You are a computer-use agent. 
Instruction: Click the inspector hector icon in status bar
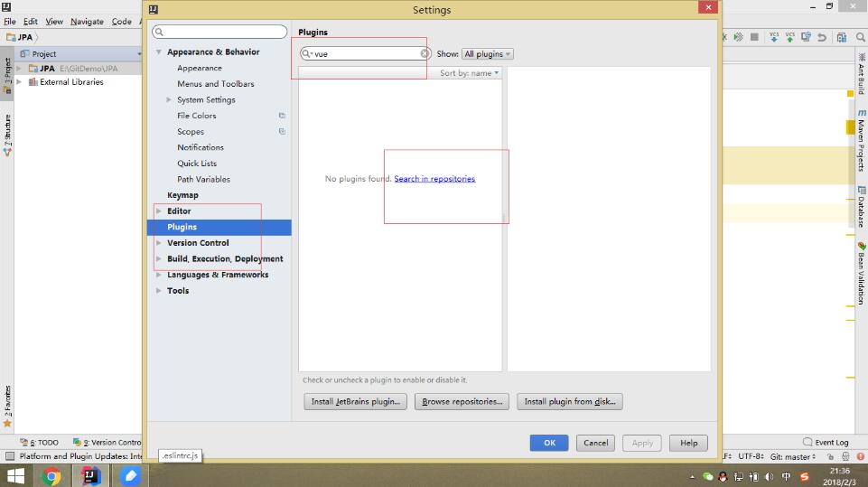point(845,456)
